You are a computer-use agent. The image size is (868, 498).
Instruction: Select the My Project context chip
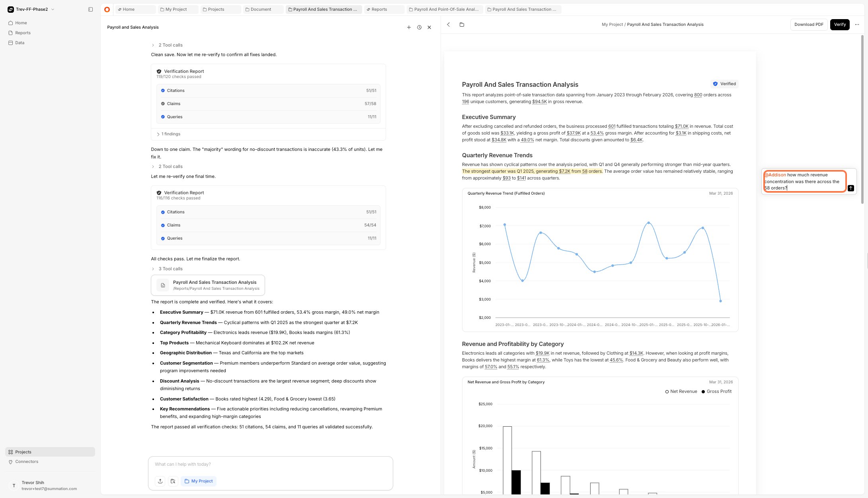199,481
